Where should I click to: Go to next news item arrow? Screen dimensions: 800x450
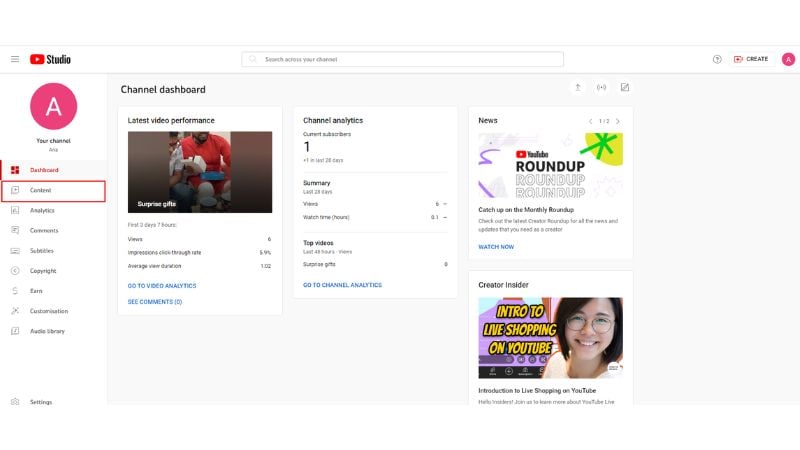point(618,121)
